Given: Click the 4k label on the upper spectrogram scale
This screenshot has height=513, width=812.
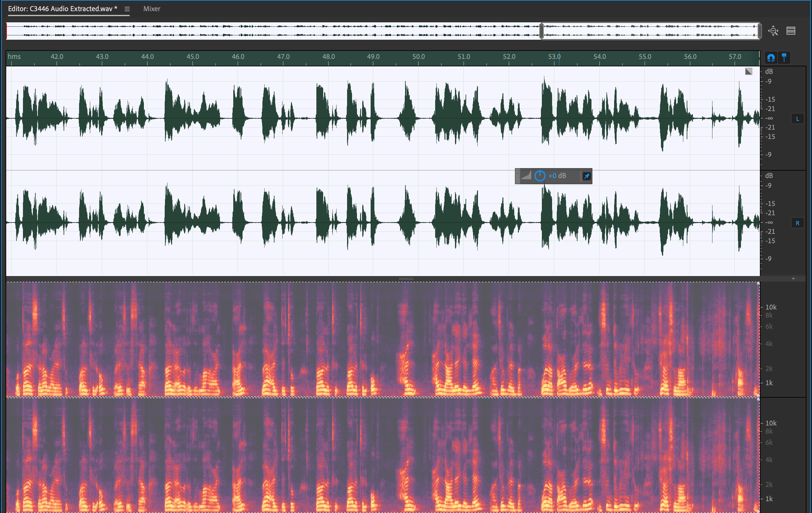Looking at the screenshot, I should click(769, 344).
